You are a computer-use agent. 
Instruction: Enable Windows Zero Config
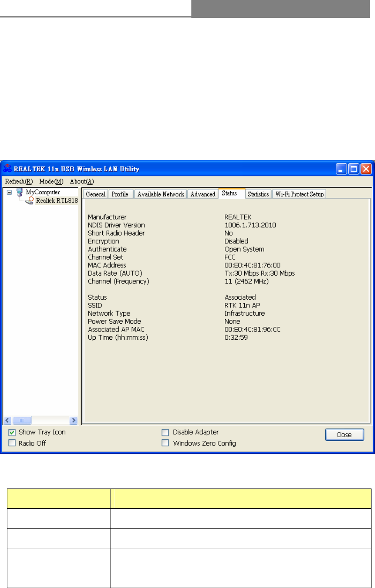pyautogui.click(x=165, y=443)
